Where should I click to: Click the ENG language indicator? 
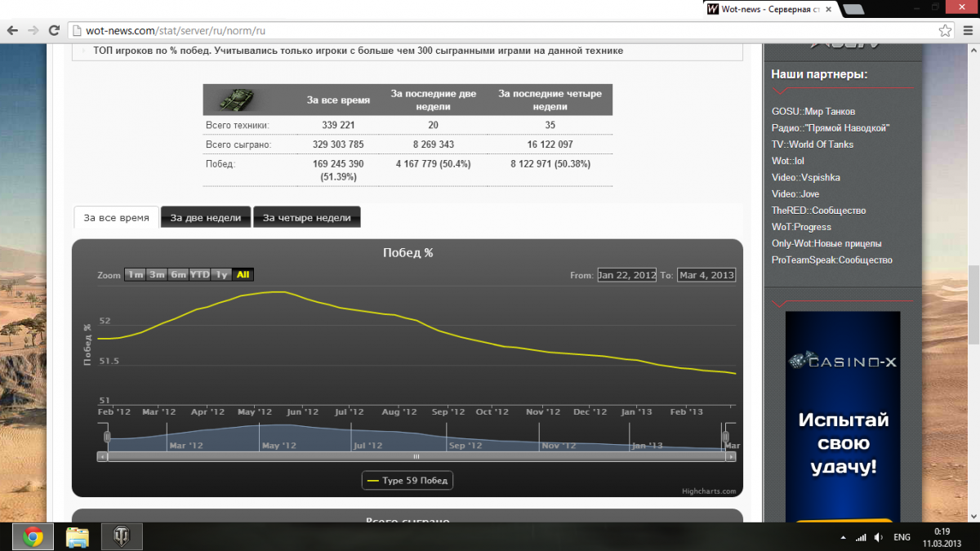click(x=902, y=538)
